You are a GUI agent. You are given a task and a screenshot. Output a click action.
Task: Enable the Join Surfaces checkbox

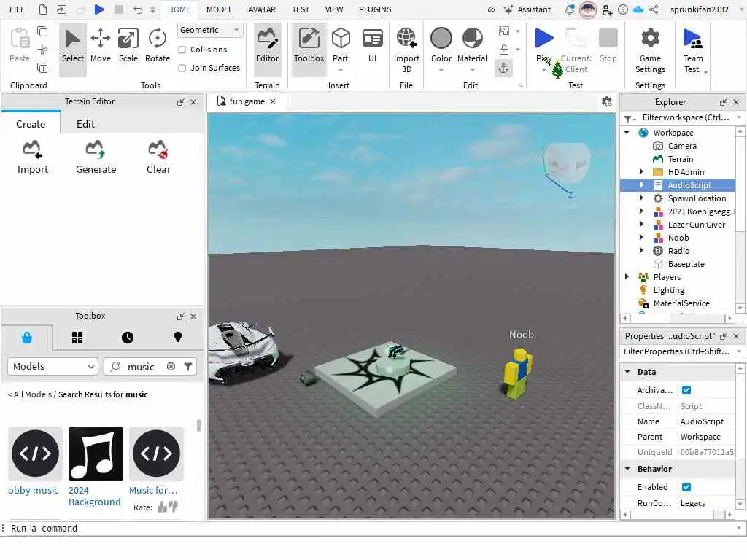point(182,68)
